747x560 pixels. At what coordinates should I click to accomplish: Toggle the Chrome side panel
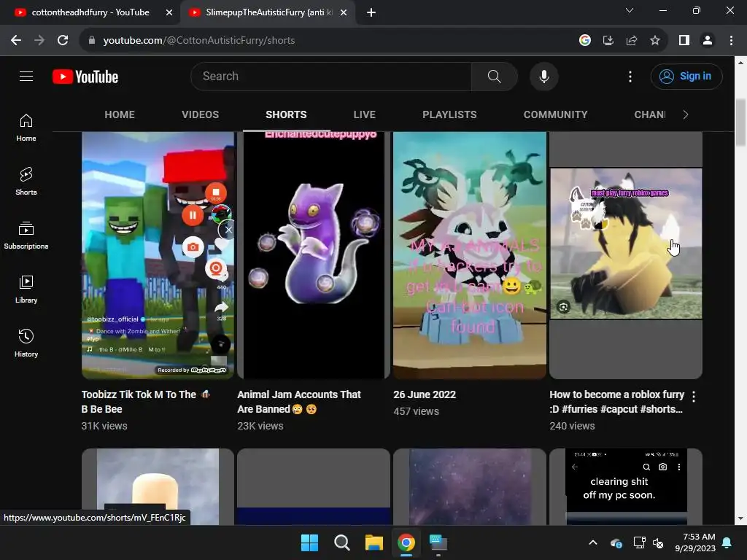pyautogui.click(x=684, y=41)
